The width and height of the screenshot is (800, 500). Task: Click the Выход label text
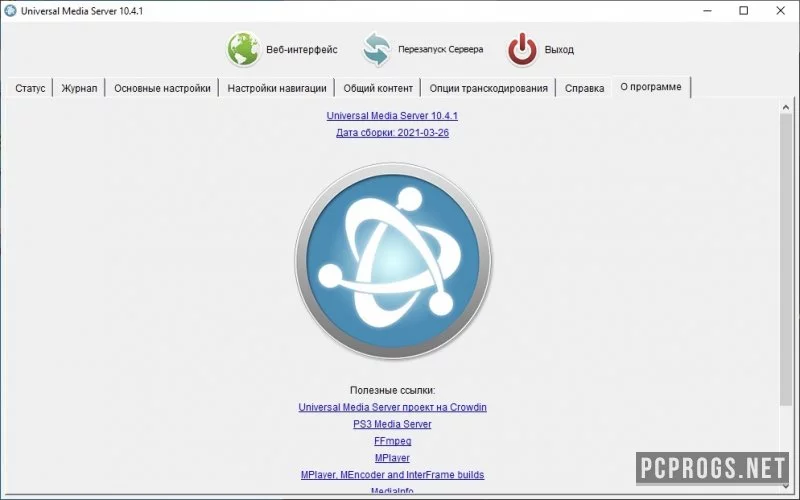(559, 49)
